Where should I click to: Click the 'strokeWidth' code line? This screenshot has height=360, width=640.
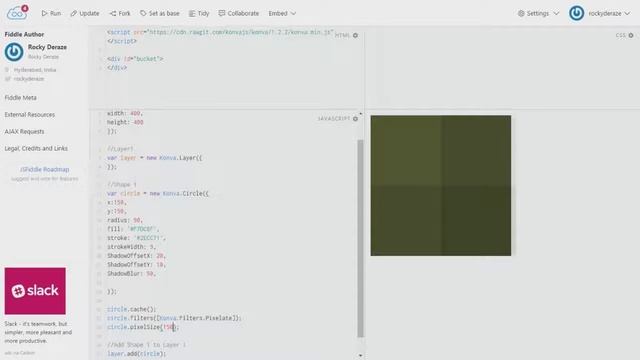(x=131, y=247)
